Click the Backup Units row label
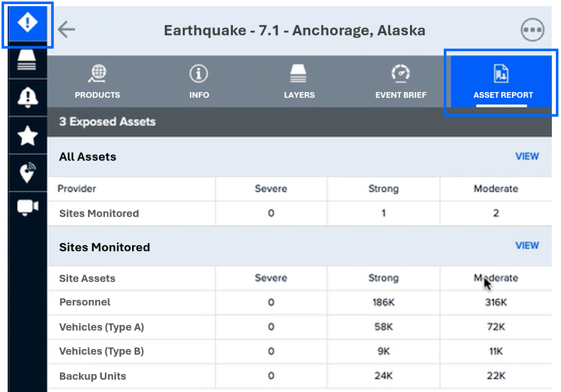Image resolution: width=561 pixels, height=392 pixels. pyautogui.click(x=93, y=376)
